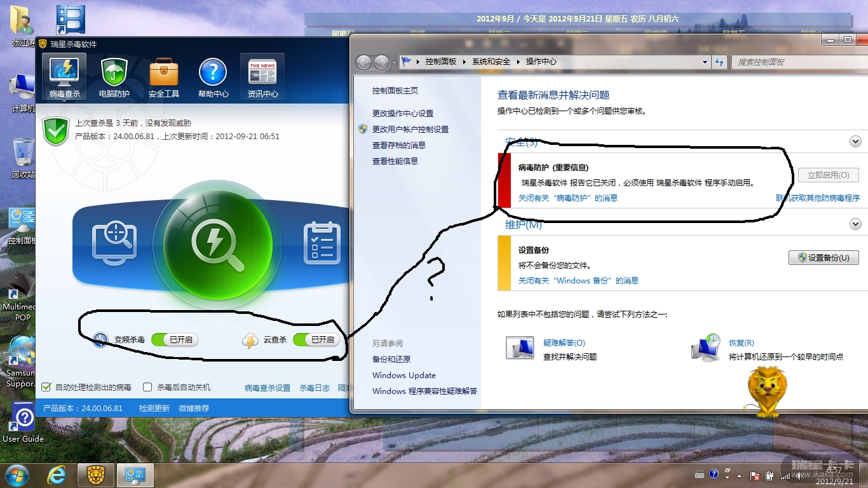Image resolution: width=868 pixels, height=488 pixels.
Task: Open the 杀毒日志 scan log link
Action: point(315,388)
